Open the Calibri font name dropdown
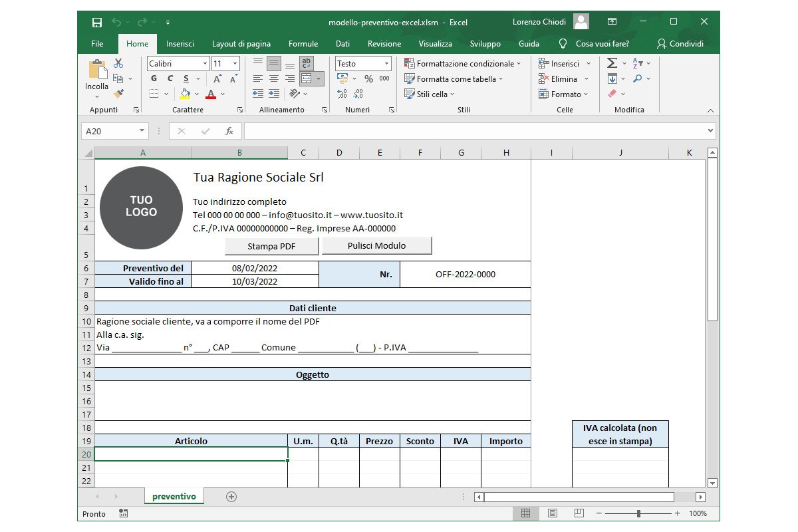 pos(203,63)
